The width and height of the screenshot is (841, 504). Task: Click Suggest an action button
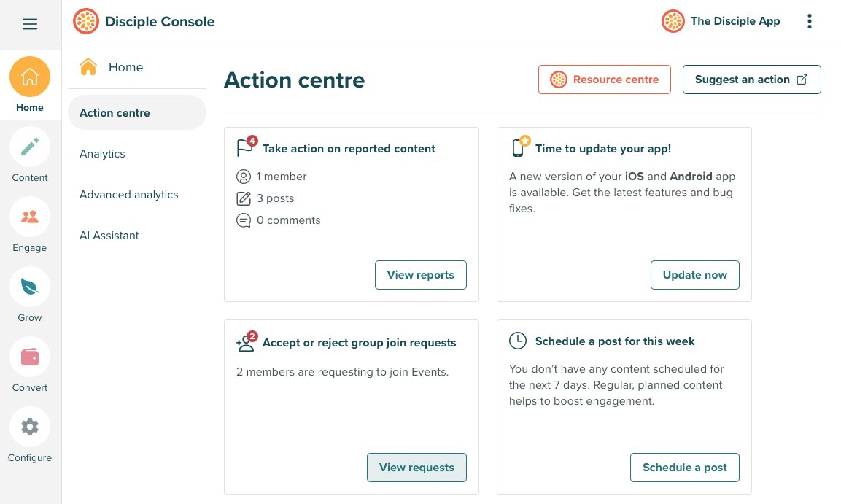[x=751, y=80]
